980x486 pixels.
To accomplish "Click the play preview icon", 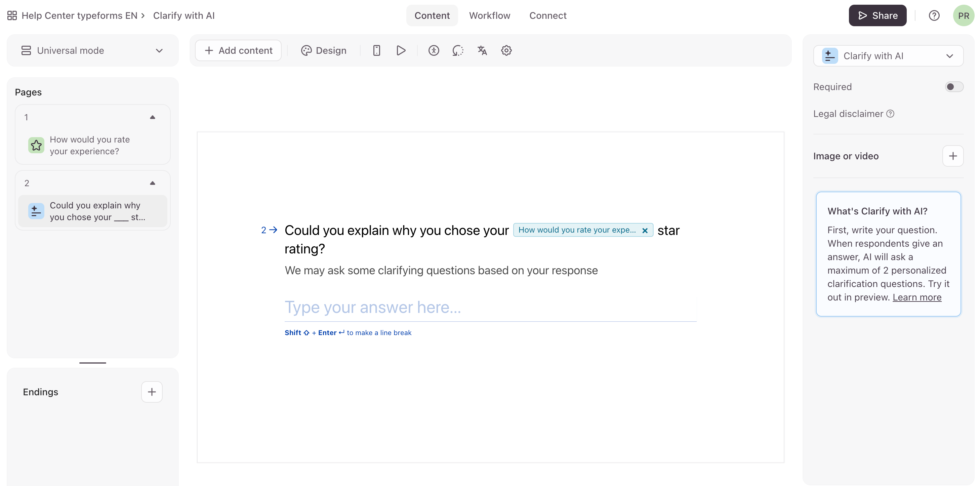I will tap(401, 50).
